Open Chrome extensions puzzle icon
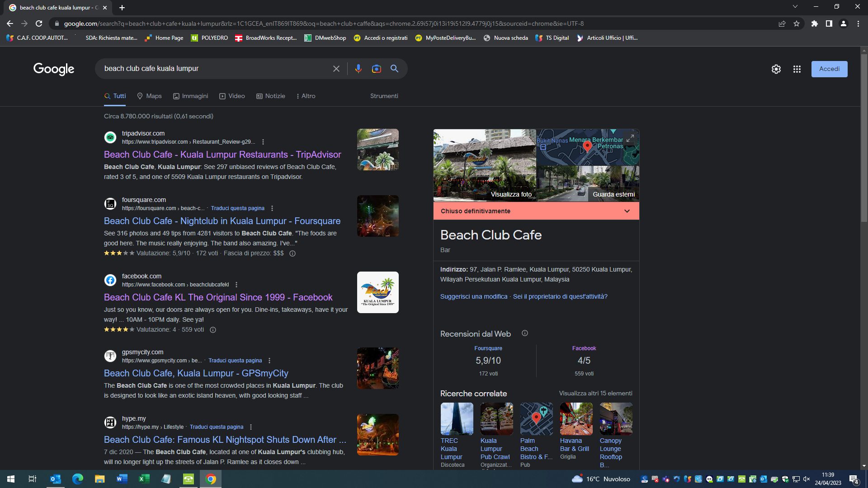The height and width of the screenshot is (488, 868). click(815, 23)
